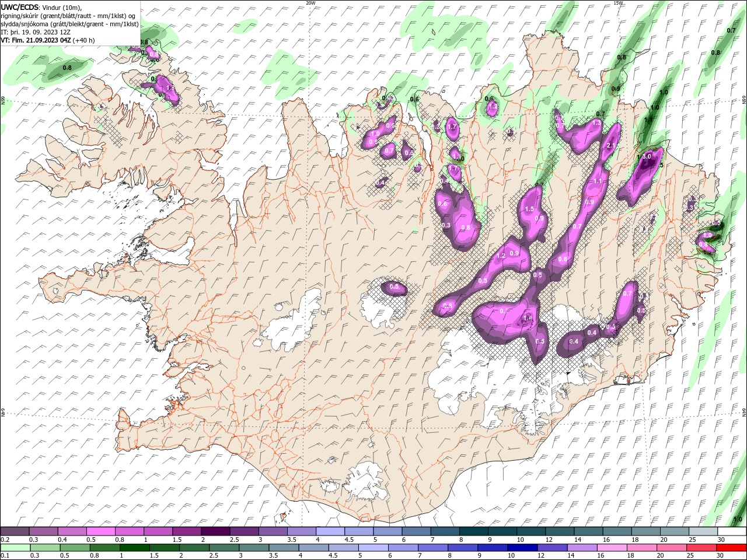Choose the lower legend swatch between 14 and 16
This screenshot has width=747, height=560.
[x=581, y=548]
